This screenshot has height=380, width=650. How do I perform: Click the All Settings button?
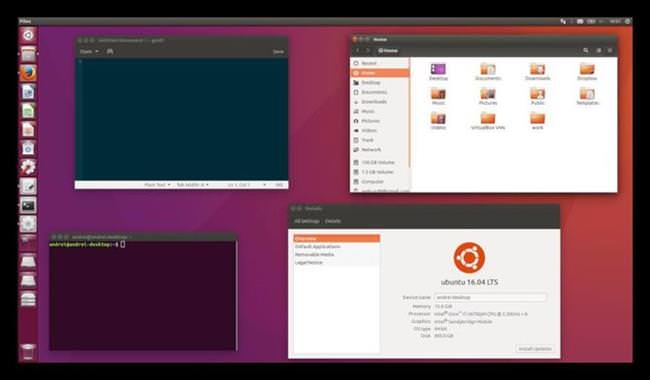click(307, 221)
